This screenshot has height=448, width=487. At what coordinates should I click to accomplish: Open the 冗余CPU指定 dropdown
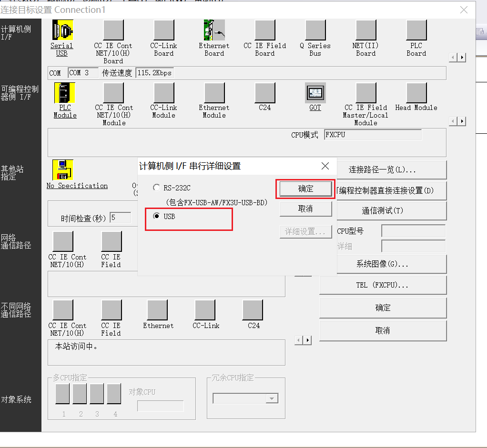tap(272, 398)
